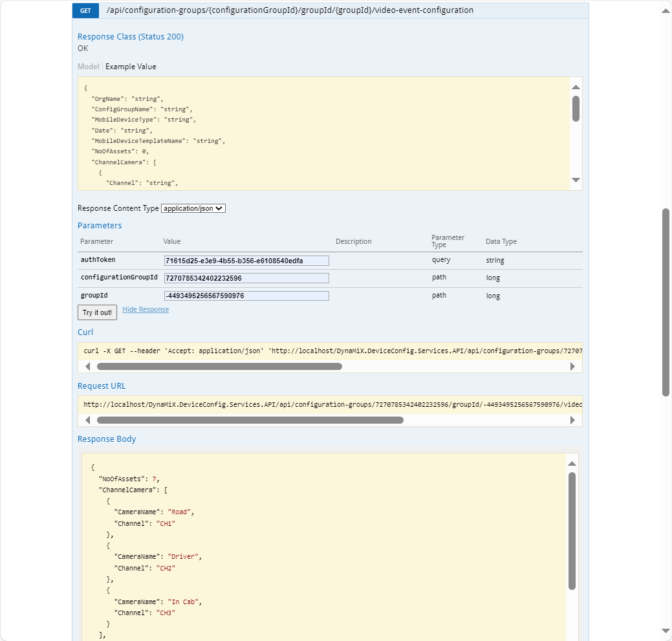Click the Hide Response link

[146, 310]
